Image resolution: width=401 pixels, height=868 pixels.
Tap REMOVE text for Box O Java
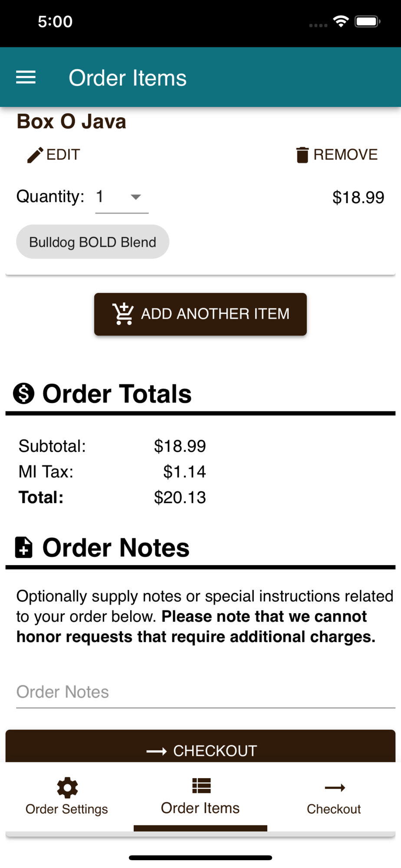345,155
